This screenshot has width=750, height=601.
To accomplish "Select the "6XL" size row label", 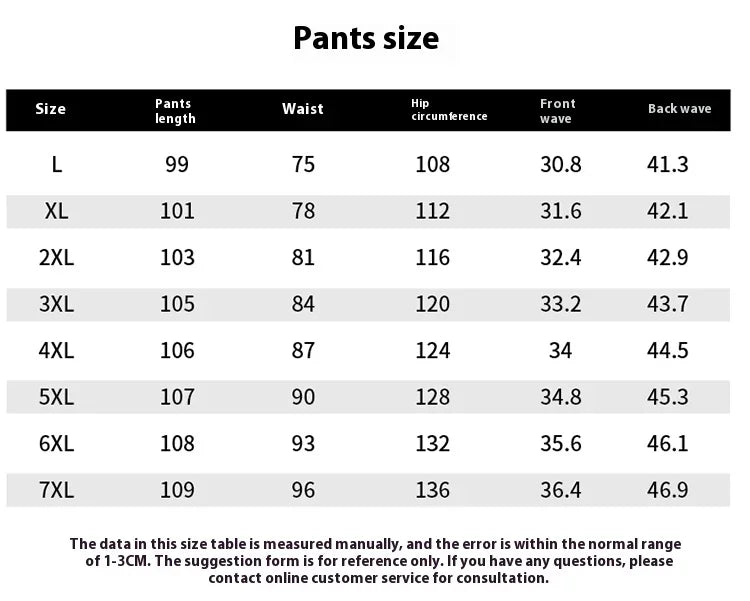I will pyautogui.click(x=57, y=443).
